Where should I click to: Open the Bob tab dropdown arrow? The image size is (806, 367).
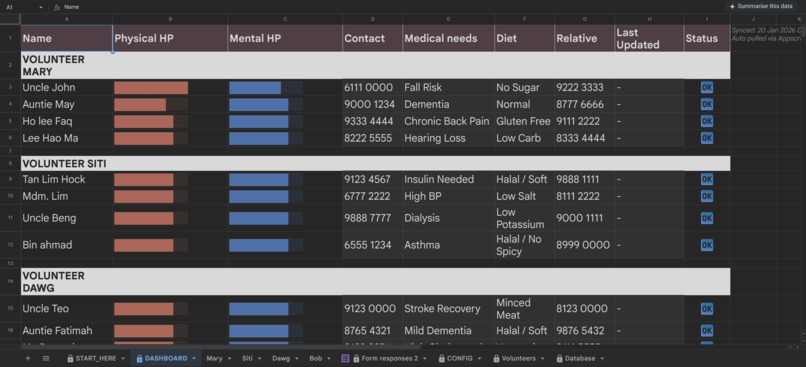(x=328, y=359)
